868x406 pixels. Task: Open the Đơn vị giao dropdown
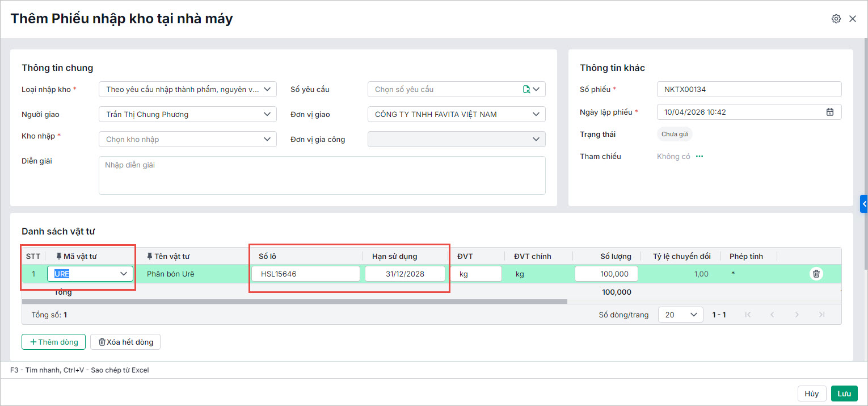[x=456, y=114]
